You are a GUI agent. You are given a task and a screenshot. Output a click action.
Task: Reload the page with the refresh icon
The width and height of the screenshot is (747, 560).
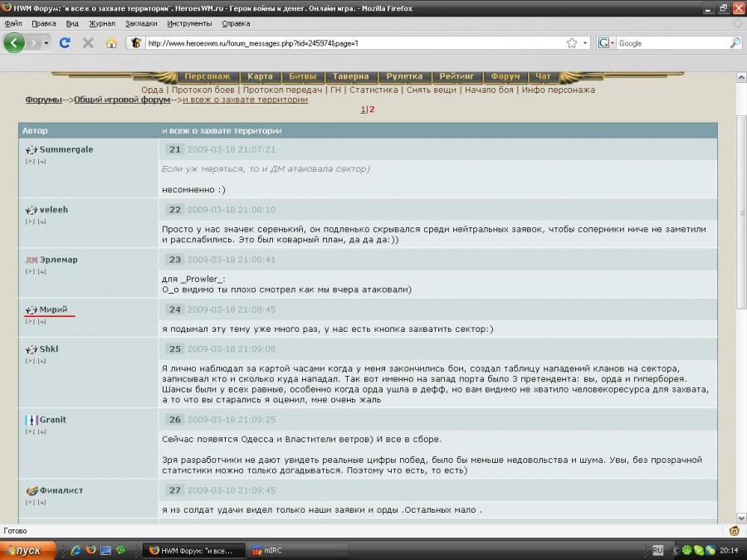[x=65, y=42]
